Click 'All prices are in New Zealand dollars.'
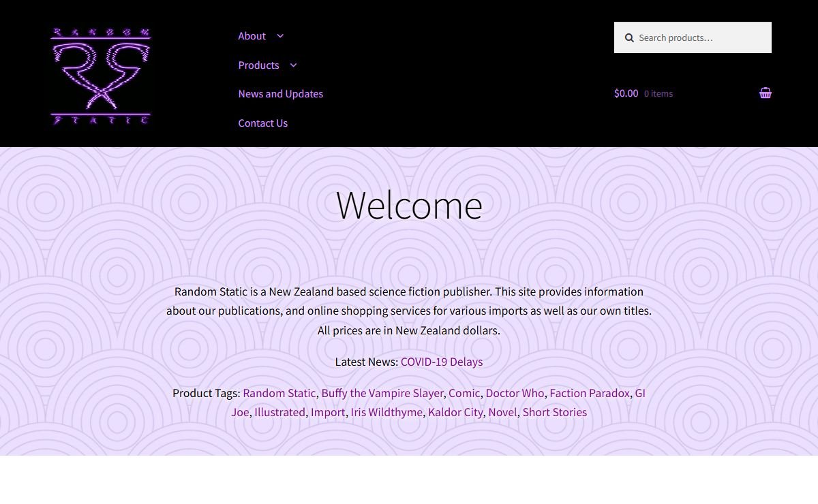 pyautogui.click(x=409, y=330)
